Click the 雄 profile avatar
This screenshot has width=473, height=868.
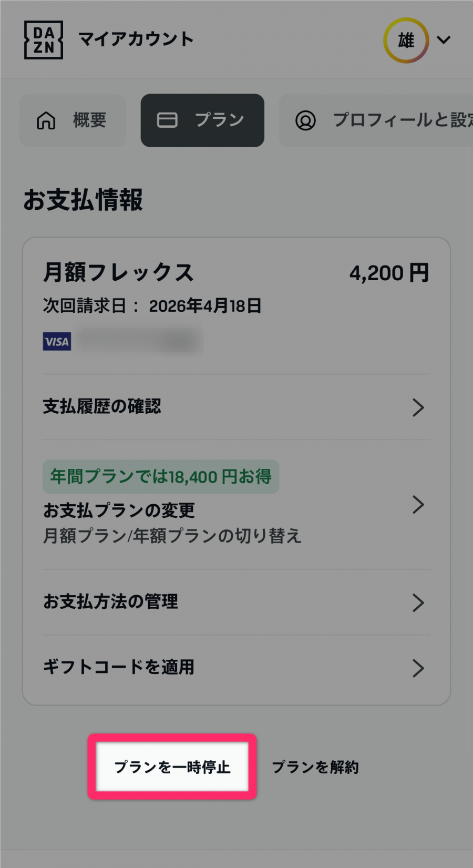(x=406, y=40)
